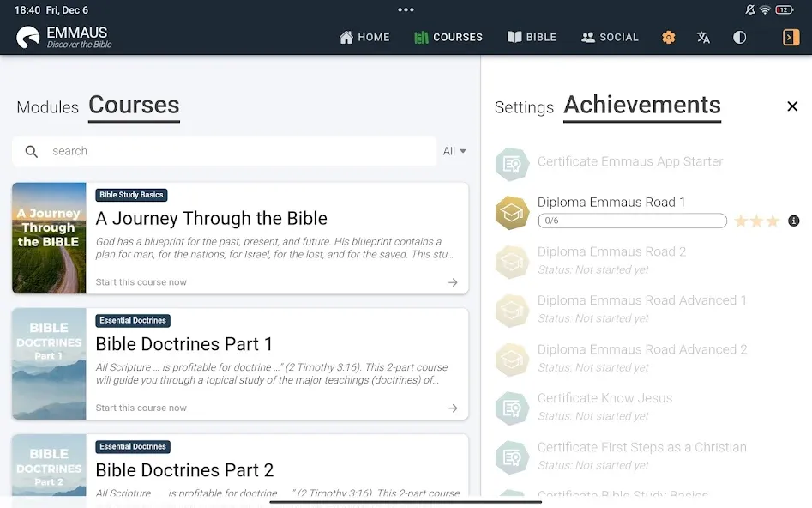Click the Wi-Fi status icon
Image resolution: width=812 pixels, height=508 pixels.
coord(765,9)
